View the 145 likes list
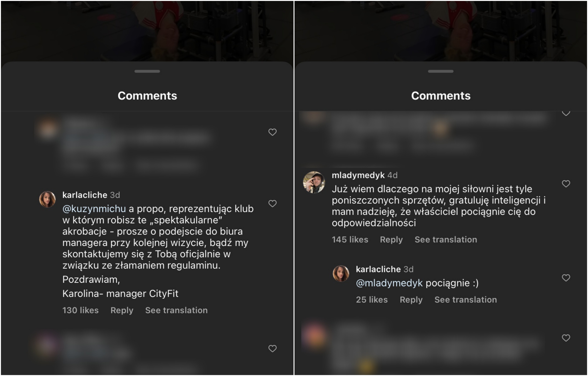 pyautogui.click(x=350, y=240)
